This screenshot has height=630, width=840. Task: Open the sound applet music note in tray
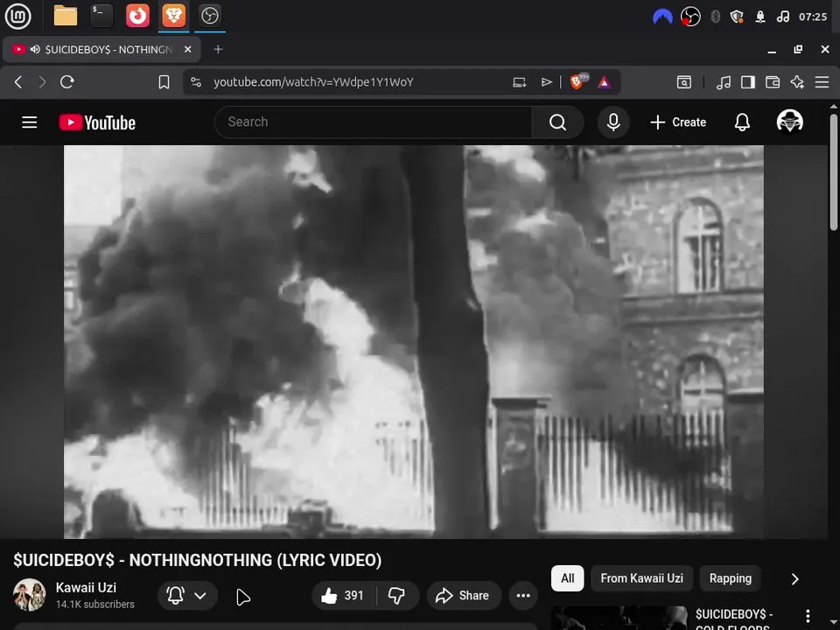point(782,17)
